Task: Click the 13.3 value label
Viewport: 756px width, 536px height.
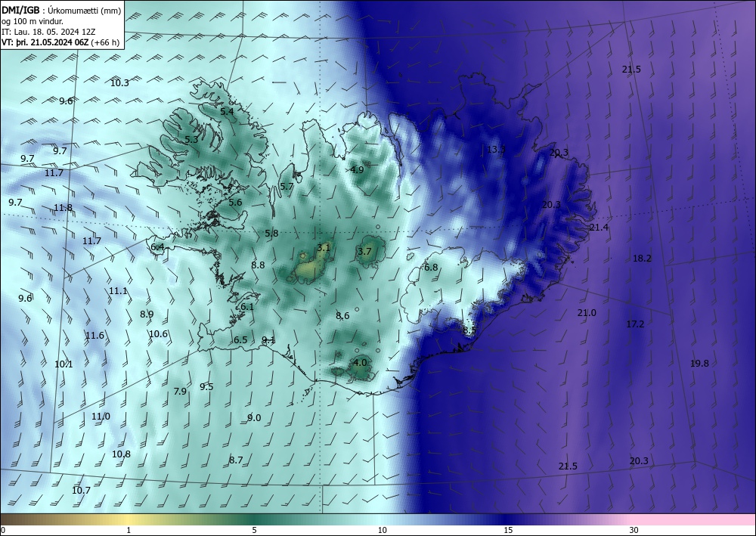Action: click(496, 150)
